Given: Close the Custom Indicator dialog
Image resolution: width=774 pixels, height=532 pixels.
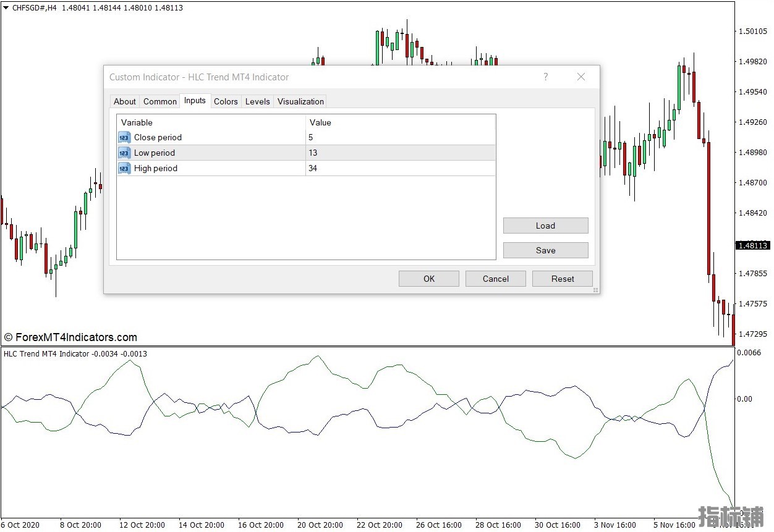Looking at the screenshot, I should point(580,77).
